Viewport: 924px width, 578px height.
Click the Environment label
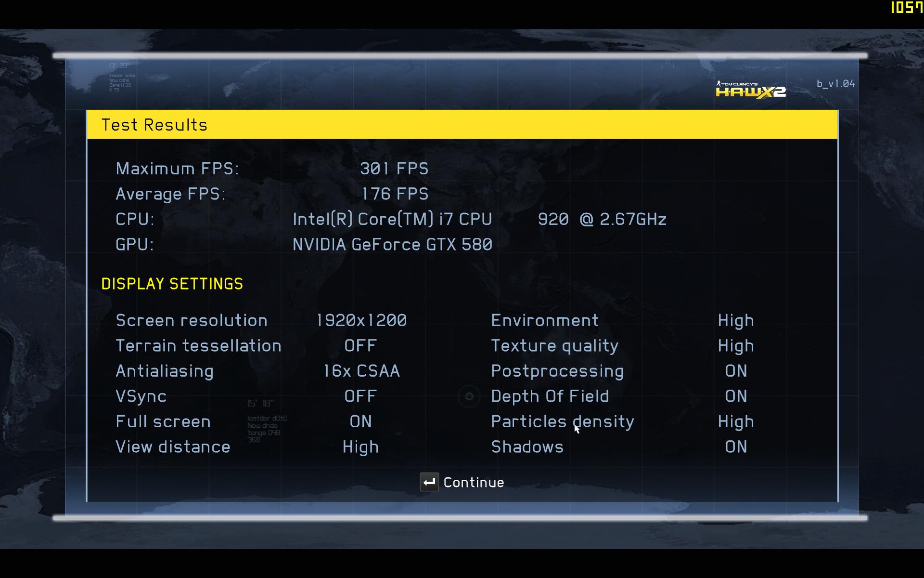point(545,320)
